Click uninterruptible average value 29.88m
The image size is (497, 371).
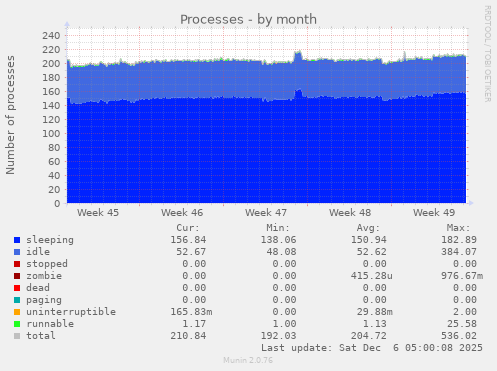coord(375,312)
